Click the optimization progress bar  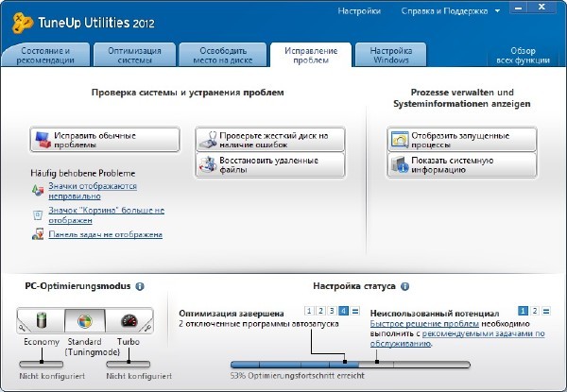(x=351, y=365)
